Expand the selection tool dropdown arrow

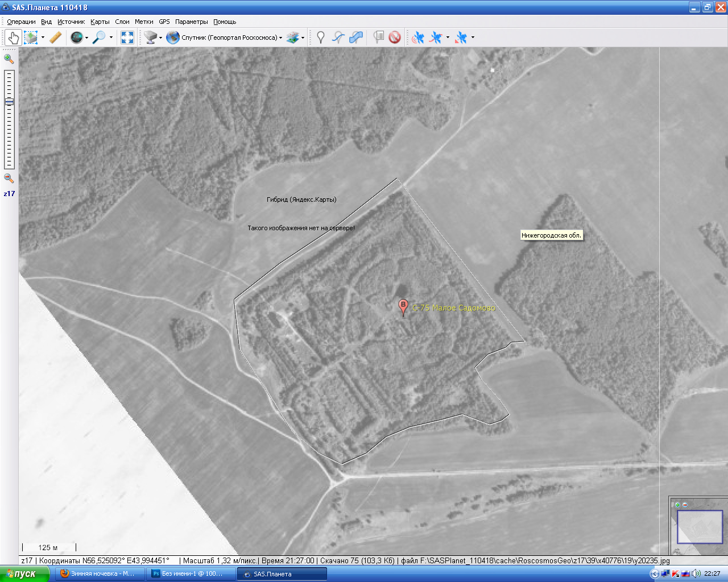tap(43, 38)
